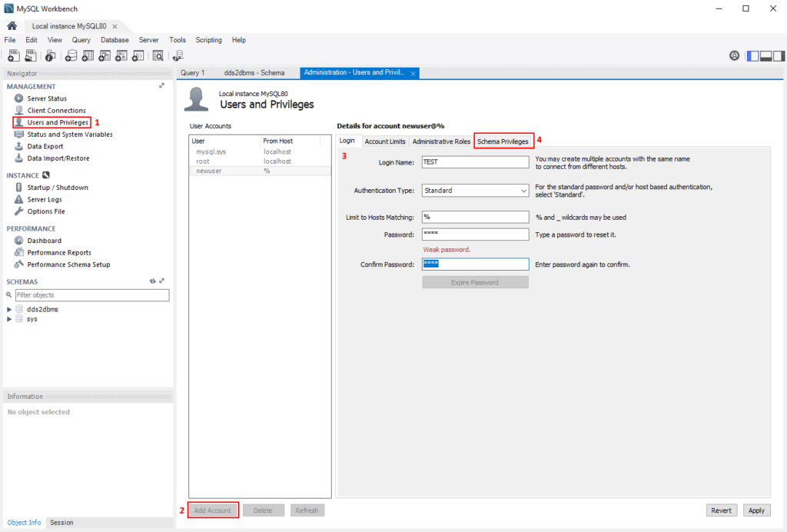The image size is (787, 532).
Task: Create a new SQL tab icon
Action: pos(14,55)
